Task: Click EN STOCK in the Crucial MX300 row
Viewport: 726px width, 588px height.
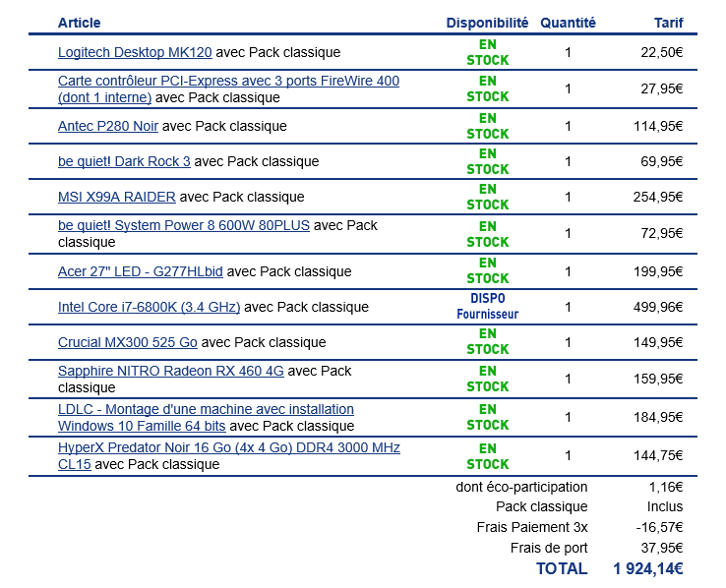Action: coord(488,341)
